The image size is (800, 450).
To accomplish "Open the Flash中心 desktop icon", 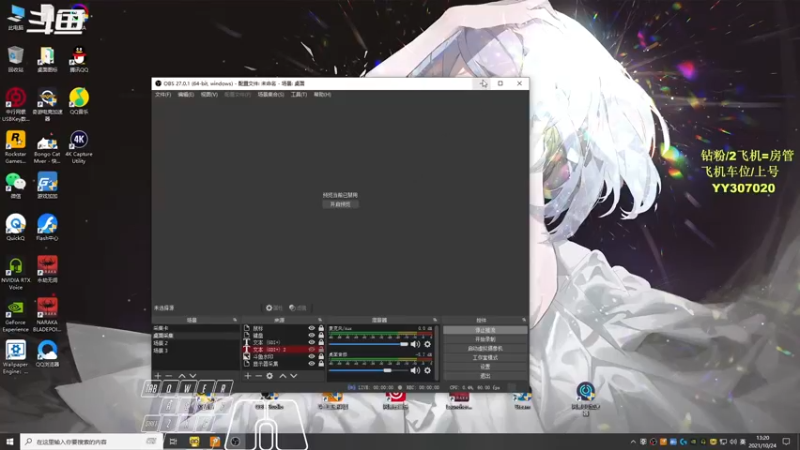I will 47,228.
